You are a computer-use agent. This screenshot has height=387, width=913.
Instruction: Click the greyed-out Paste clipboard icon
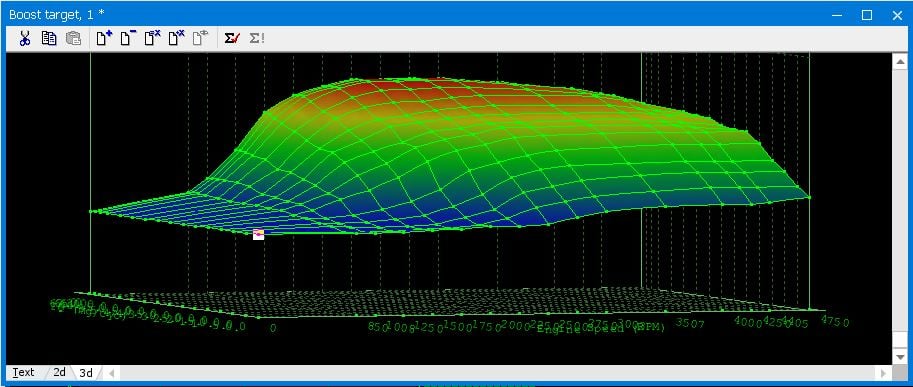pos(73,39)
